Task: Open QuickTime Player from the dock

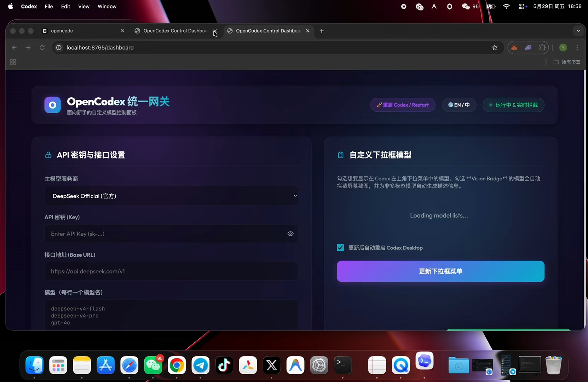Action: pos(401,365)
